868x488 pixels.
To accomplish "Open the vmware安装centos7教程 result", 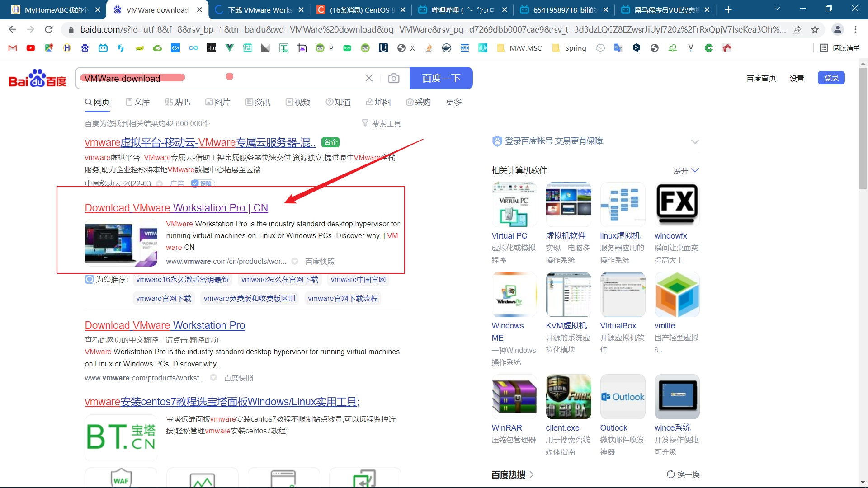I will [222, 402].
